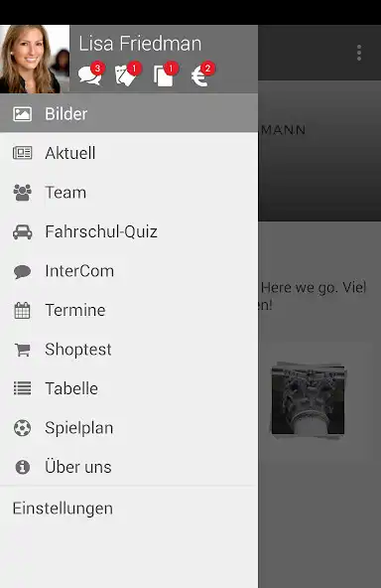The image size is (381, 588).
Task: Tap the tickets icon in the profile header
Action: pyautogui.click(x=127, y=73)
